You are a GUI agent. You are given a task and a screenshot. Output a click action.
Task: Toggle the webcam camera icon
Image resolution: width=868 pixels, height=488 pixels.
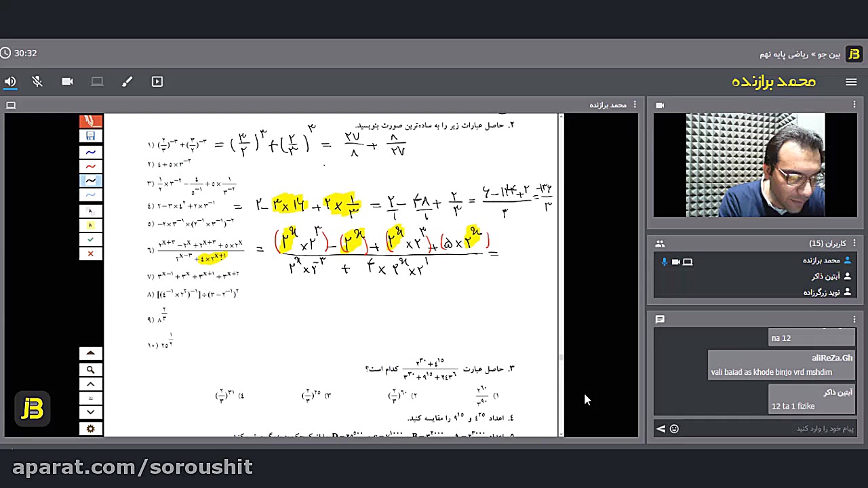[x=67, y=81]
